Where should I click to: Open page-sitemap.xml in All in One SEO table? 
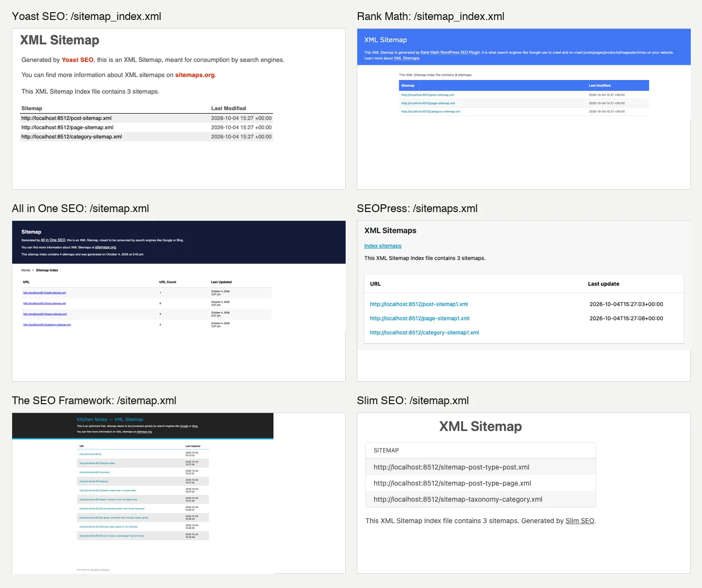(45, 314)
